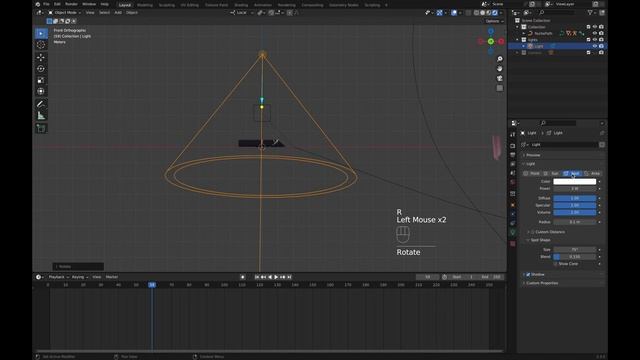Select the Annotate tool
The image size is (640, 360).
click(x=41, y=104)
